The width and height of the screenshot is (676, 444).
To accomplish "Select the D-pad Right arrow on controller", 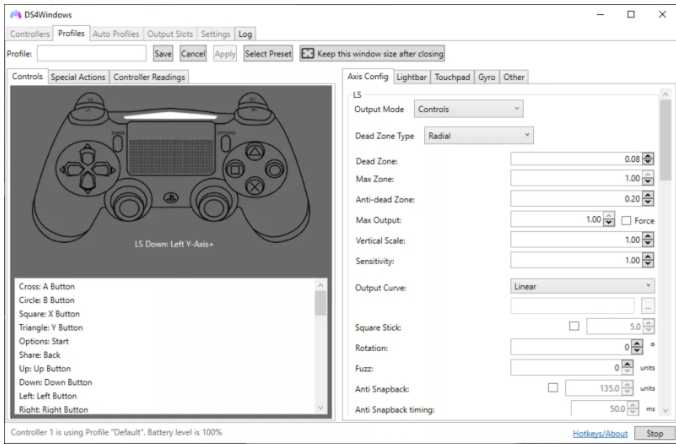I will point(103,169).
